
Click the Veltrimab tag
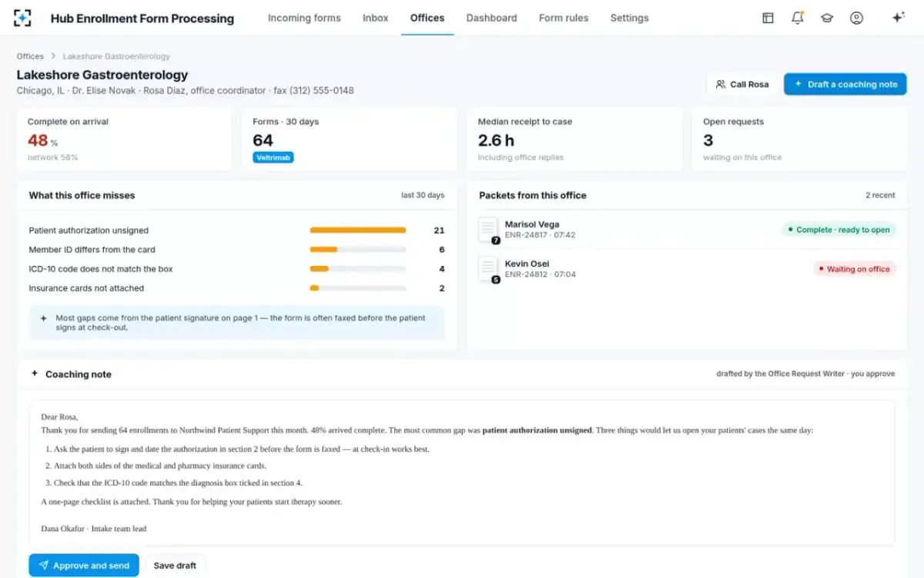(273, 157)
